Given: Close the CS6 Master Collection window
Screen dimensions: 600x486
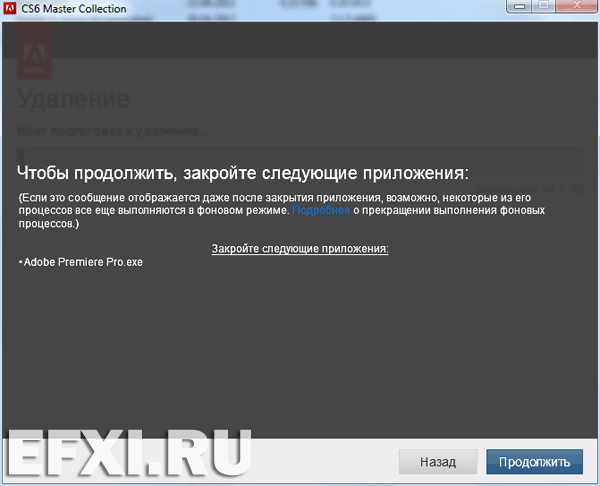Looking at the screenshot, I should (x=577, y=6).
